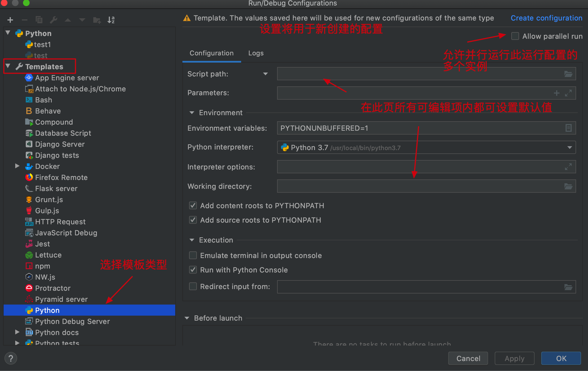Enable Emulate terminal in output console
Screen dimensions: 588x371
[x=193, y=255]
